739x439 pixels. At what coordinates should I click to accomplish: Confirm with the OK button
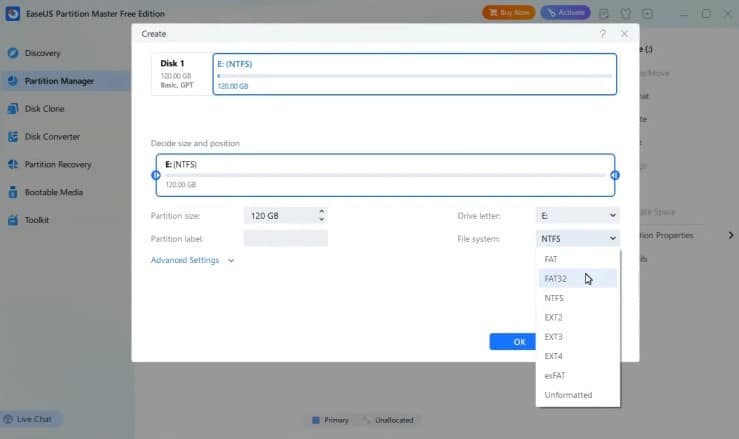pos(513,341)
